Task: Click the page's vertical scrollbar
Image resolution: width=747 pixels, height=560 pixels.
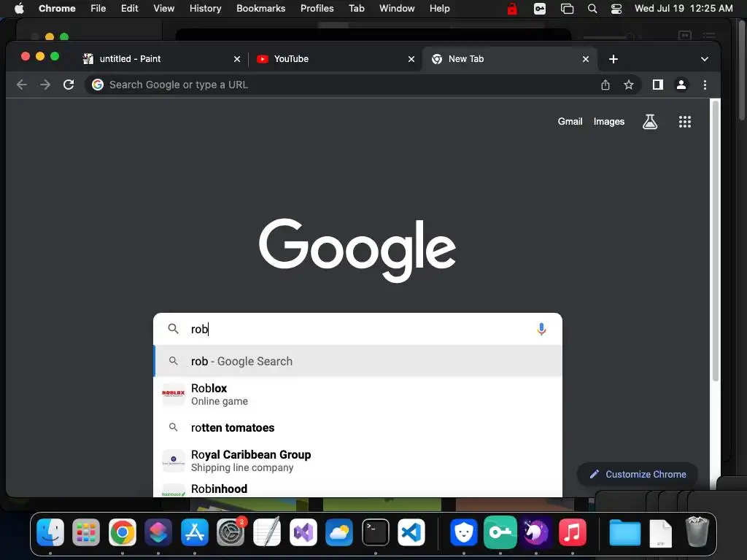Action: point(715,241)
